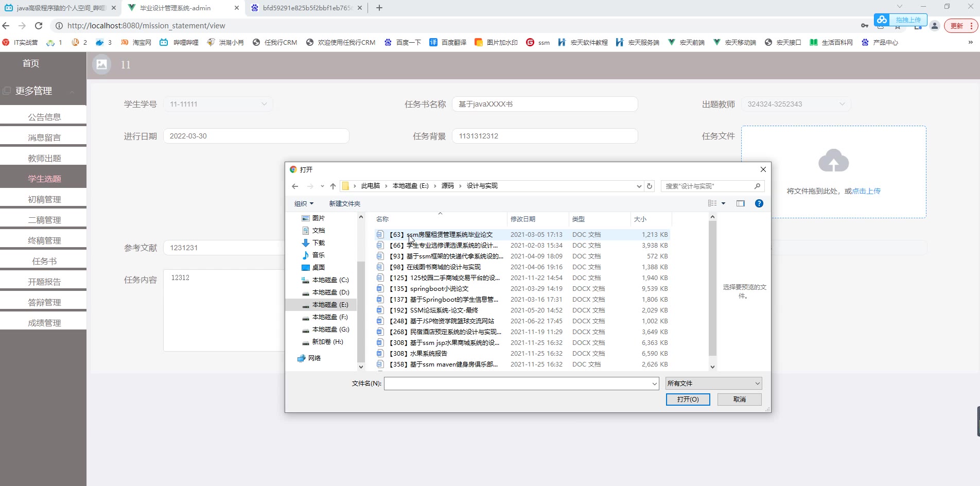980x486 pixels.
Task: Click the 更新 browser update button
Action: coord(960,26)
